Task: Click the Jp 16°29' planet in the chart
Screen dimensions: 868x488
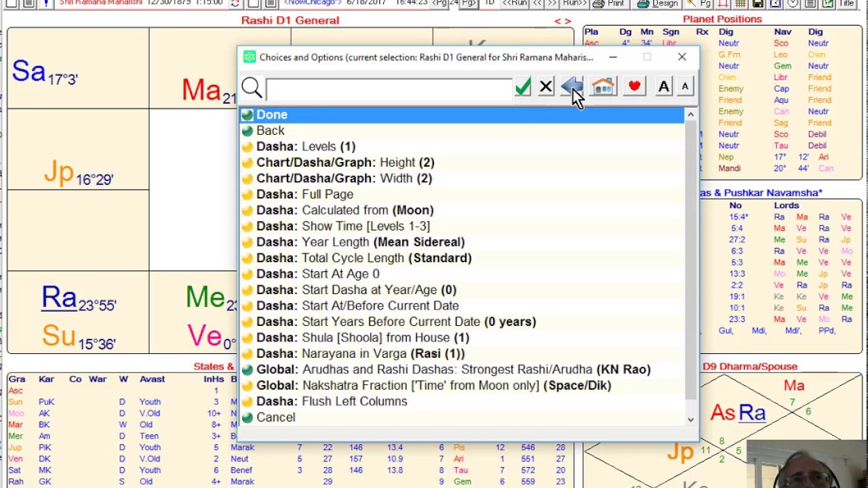Action: 78,174
